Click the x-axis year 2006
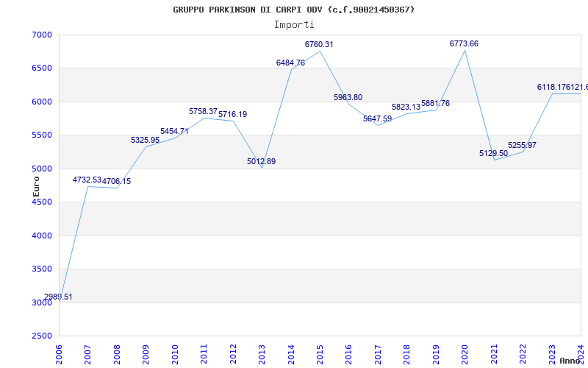The height and width of the screenshot is (368, 588). pos(59,355)
